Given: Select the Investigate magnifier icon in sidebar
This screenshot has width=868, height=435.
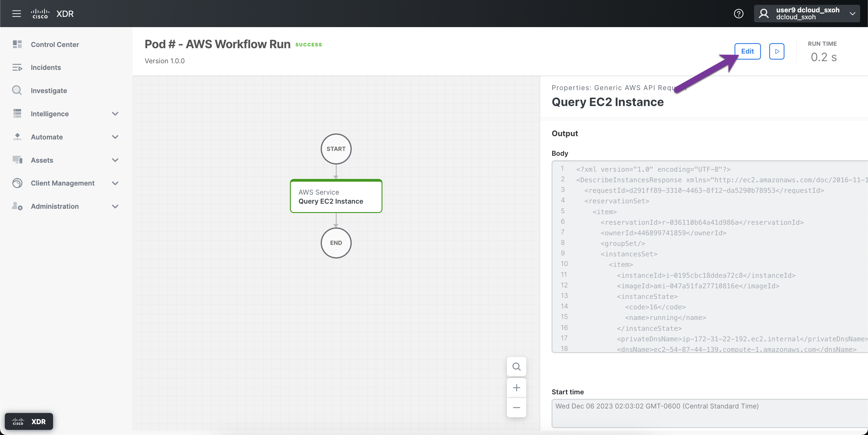Looking at the screenshot, I should click(17, 90).
